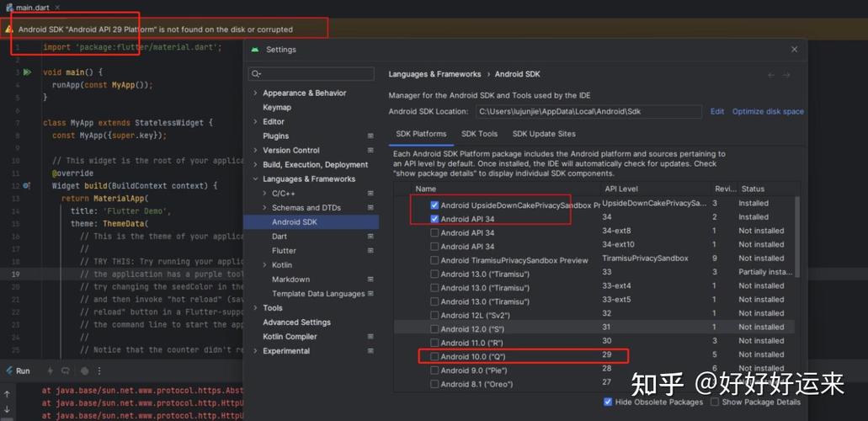
Task: Click the project-level icon beside Experimental
Action: point(370,351)
